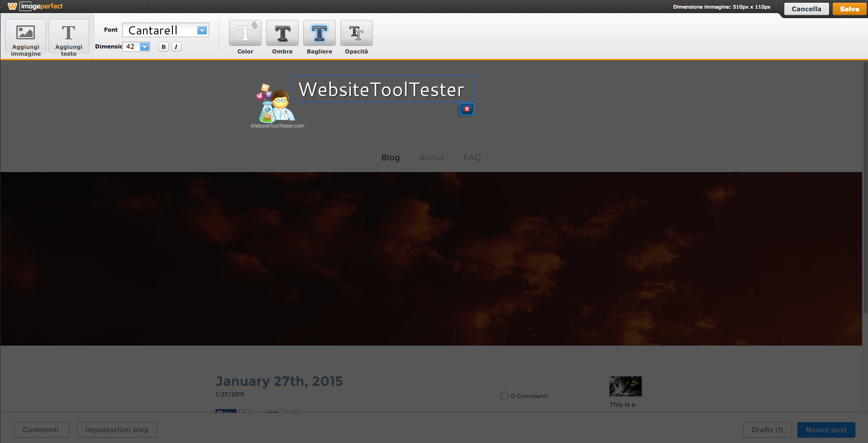Open the Font dropdown Cantarell

point(166,30)
